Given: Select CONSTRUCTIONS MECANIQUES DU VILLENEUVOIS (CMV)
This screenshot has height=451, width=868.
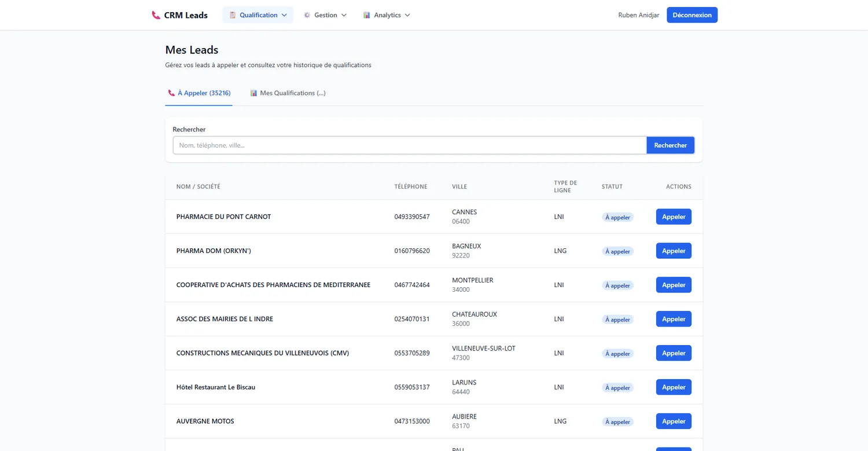Looking at the screenshot, I should (x=263, y=353).
